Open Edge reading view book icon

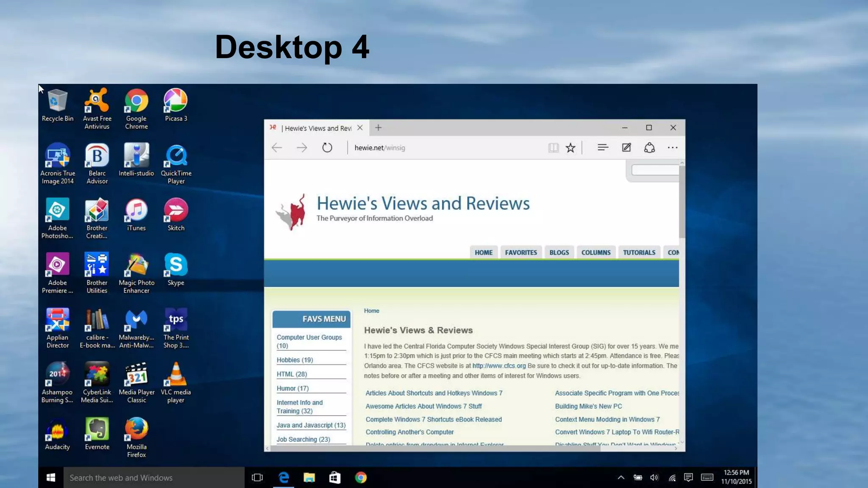pyautogui.click(x=553, y=147)
